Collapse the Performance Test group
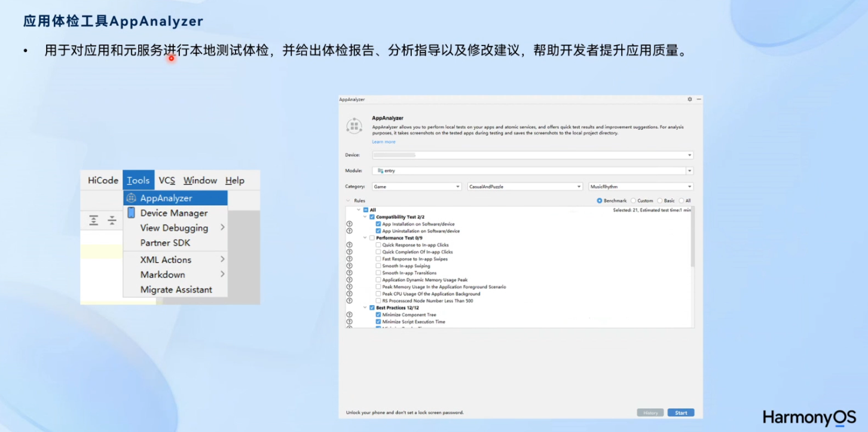Screen dimensions: 868x432 tap(365, 238)
